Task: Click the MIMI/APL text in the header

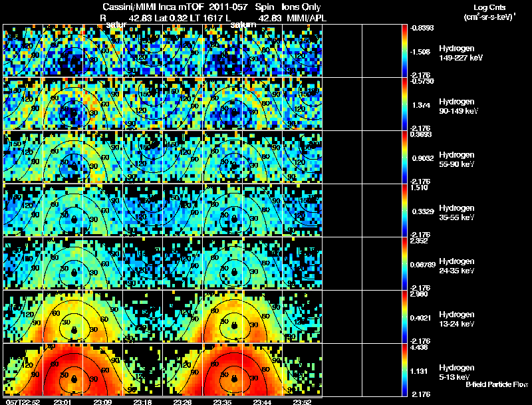Action: 307,18
